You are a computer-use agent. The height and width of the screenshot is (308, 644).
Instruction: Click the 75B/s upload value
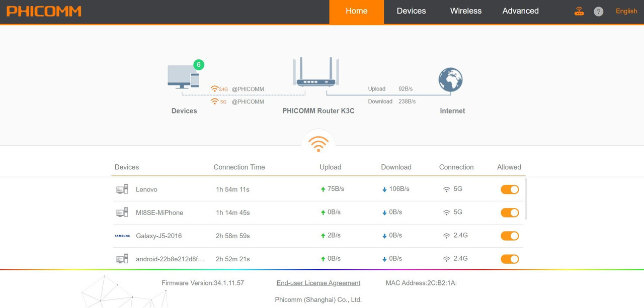pos(336,189)
